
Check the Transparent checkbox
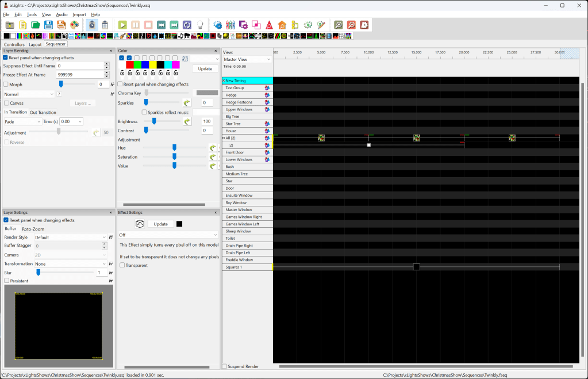tap(122, 265)
